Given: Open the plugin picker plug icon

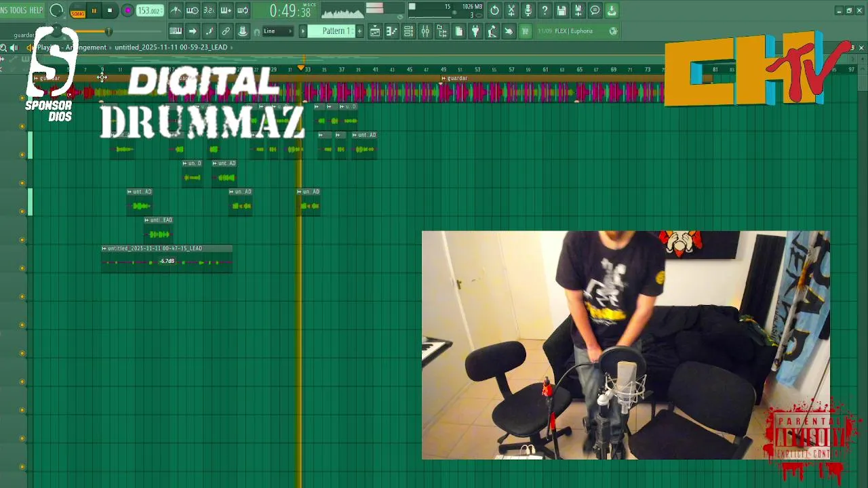Looking at the screenshot, I should coord(475,31).
